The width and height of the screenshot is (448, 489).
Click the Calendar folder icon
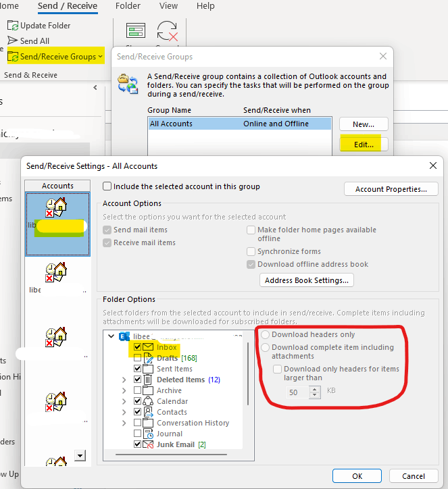148,401
